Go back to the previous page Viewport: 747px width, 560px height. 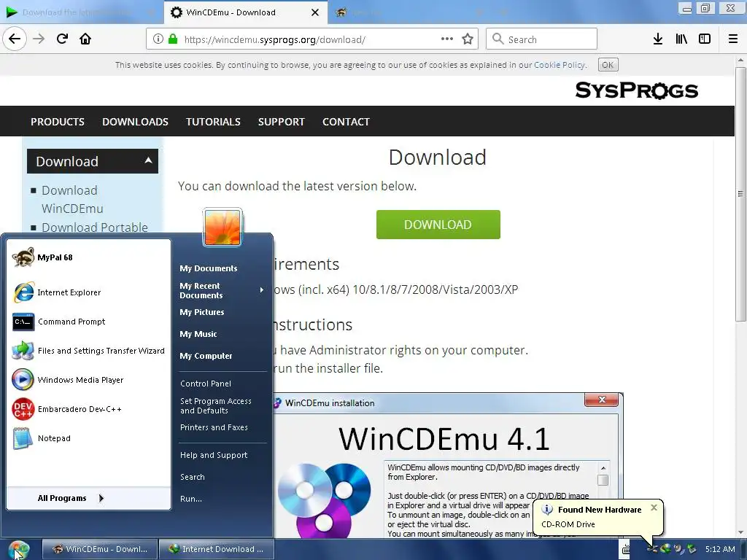[15, 39]
